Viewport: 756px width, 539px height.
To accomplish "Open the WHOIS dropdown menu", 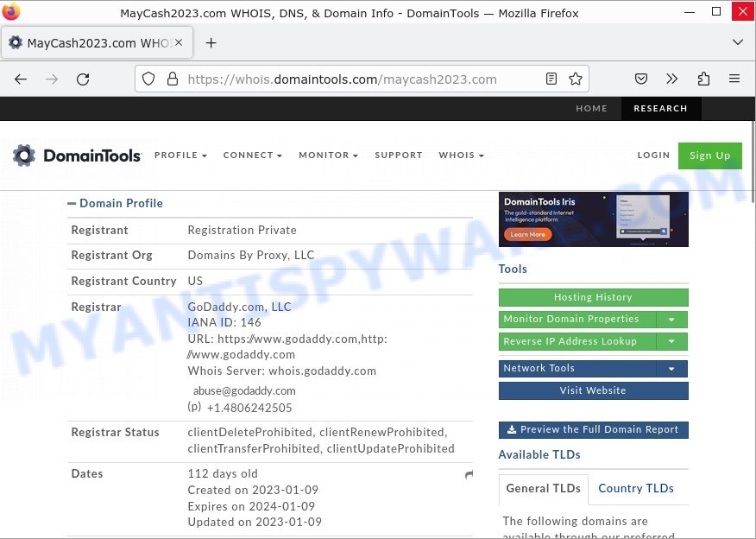I will 462,155.
